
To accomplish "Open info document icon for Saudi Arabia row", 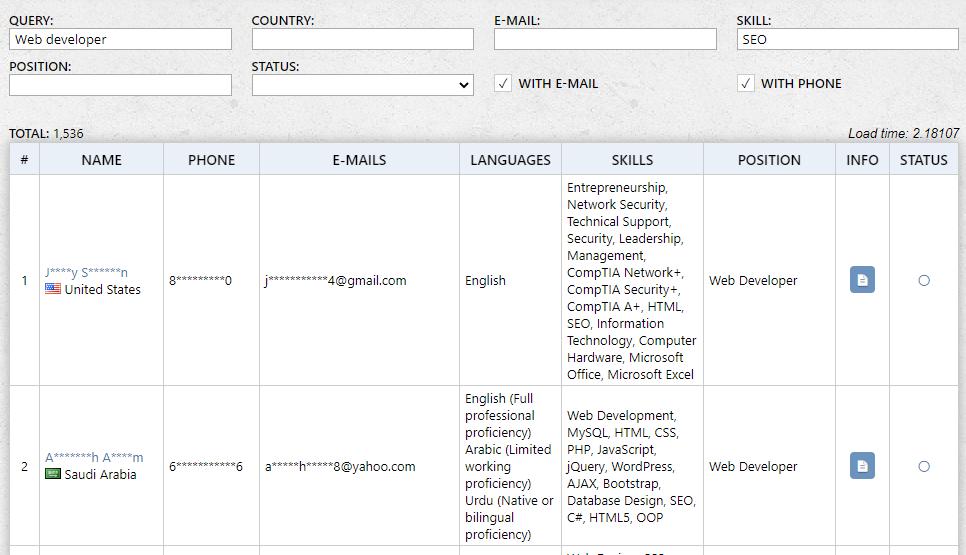I will tap(862, 466).
